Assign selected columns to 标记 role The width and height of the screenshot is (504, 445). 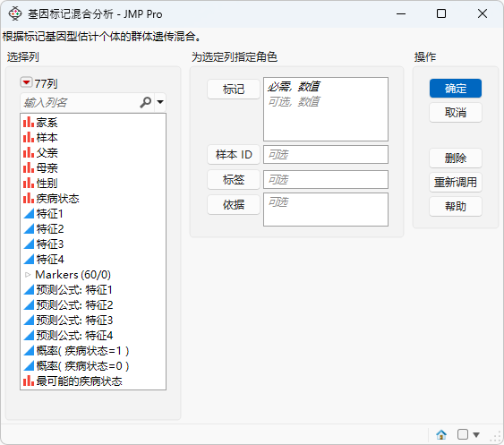[234, 89]
